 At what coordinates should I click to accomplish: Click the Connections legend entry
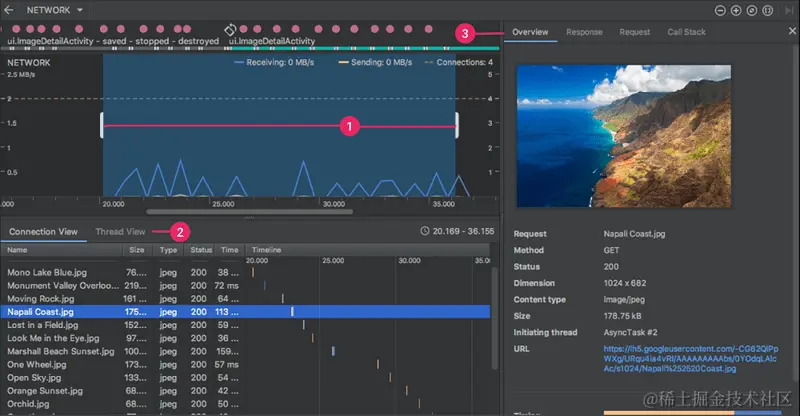coord(459,62)
